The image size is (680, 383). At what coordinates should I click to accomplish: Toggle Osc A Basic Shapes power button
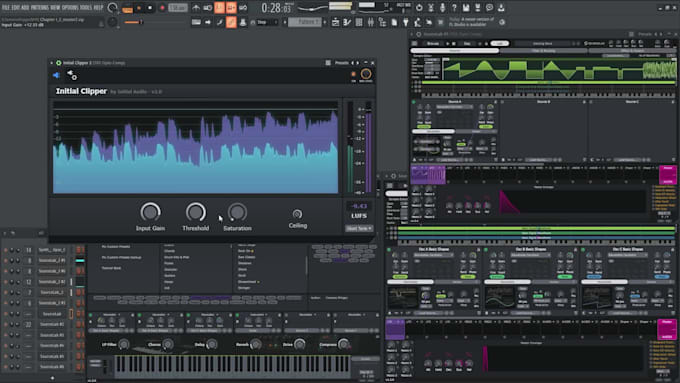[389, 250]
